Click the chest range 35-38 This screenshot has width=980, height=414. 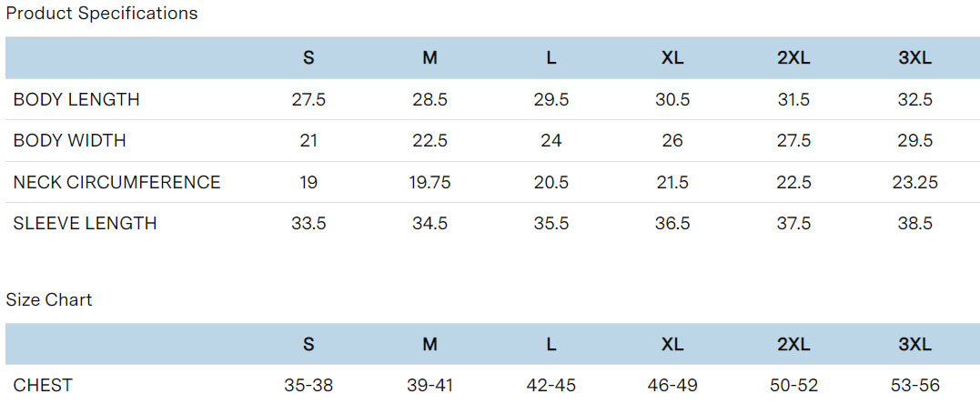(308, 385)
